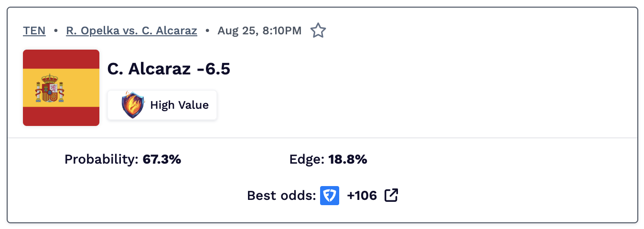This screenshot has width=644, height=229.
Task: Click the bottom red stripe of the flag
Action: coord(61,116)
